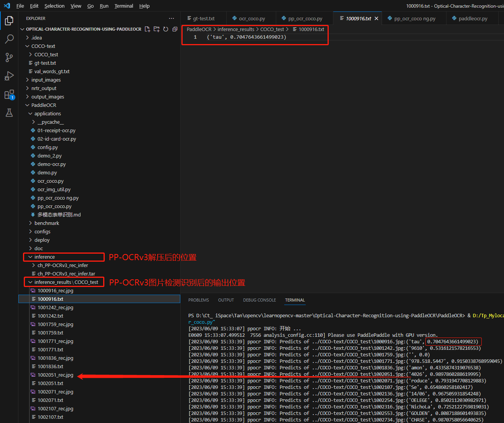This screenshot has width=504, height=423.
Task: Switch to pp_ocr_coco ng.py editor tab
Action: (414, 18)
